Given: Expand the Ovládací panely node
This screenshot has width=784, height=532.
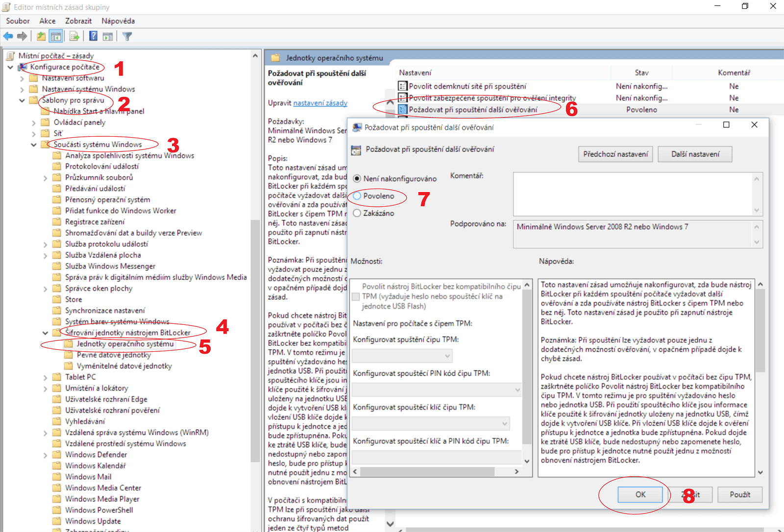Looking at the screenshot, I should pos(34,122).
